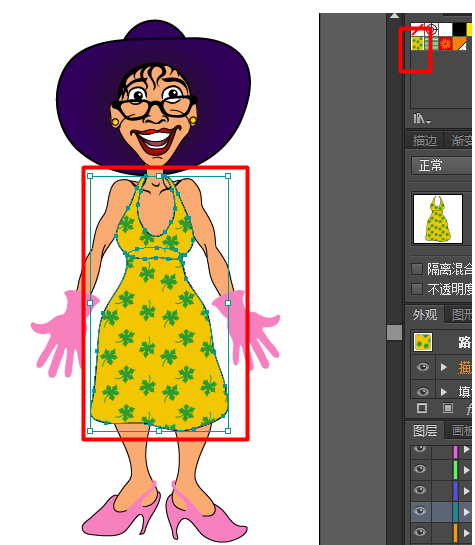
Task: Enable the 不透明度 knockout checkbox
Action: (417, 289)
